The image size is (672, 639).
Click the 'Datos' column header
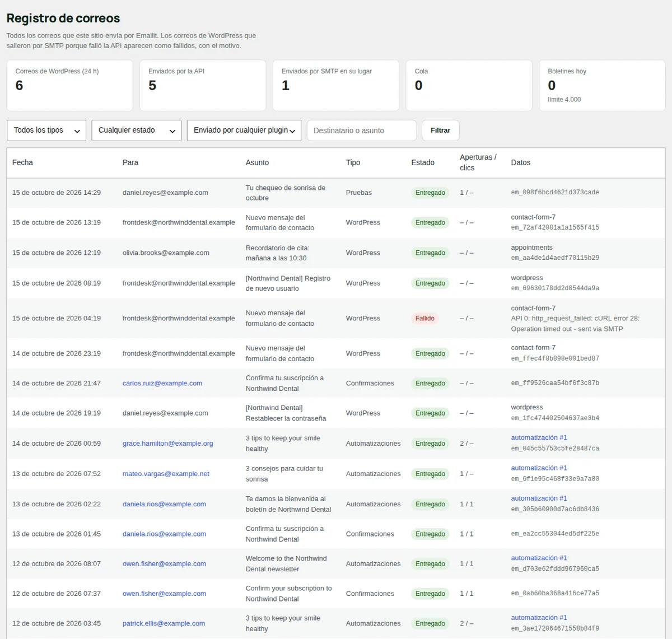click(520, 162)
